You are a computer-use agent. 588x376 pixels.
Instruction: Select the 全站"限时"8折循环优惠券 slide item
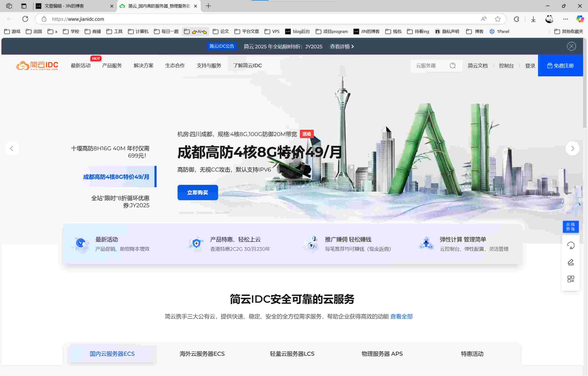coord(120,202)
